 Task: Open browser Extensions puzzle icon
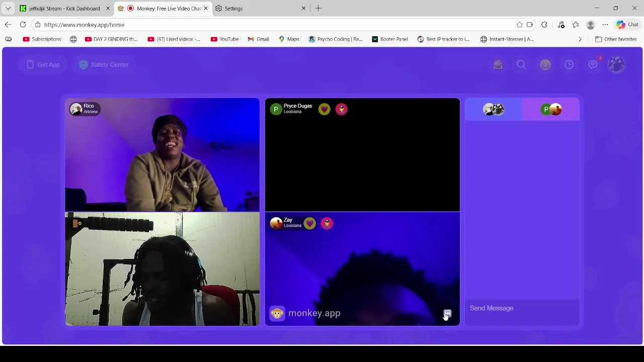pos(544,25)
